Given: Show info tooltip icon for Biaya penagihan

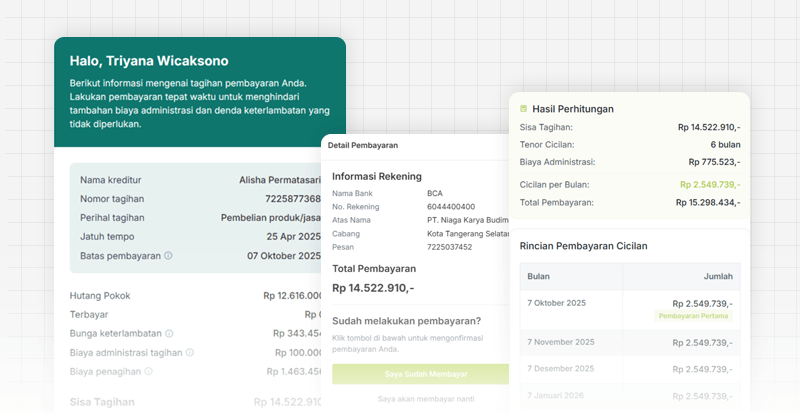Looking at the screenshot, I should click(x=149, y=371).
